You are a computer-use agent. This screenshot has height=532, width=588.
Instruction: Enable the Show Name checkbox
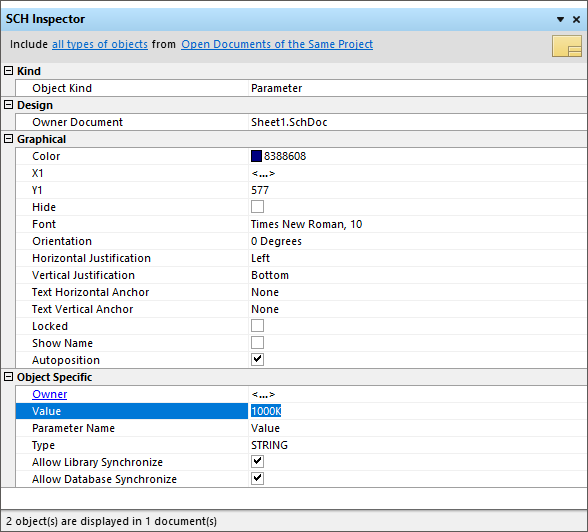point(257,343)
